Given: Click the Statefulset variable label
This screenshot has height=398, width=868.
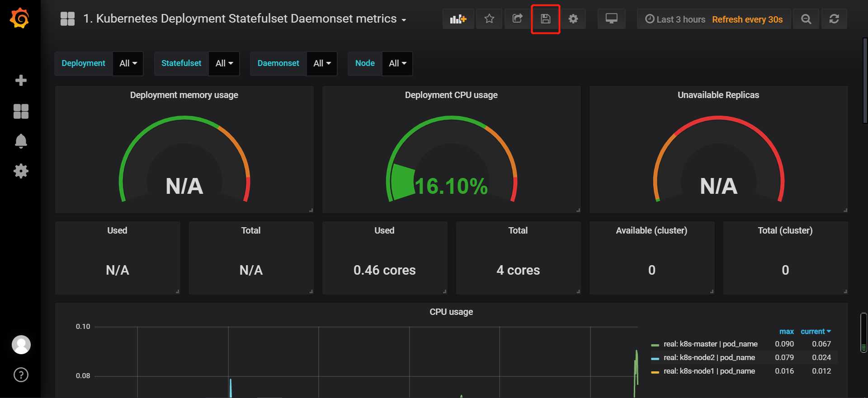Looking at the screenshot, I should pyautogui.click(x=181, y=63).
